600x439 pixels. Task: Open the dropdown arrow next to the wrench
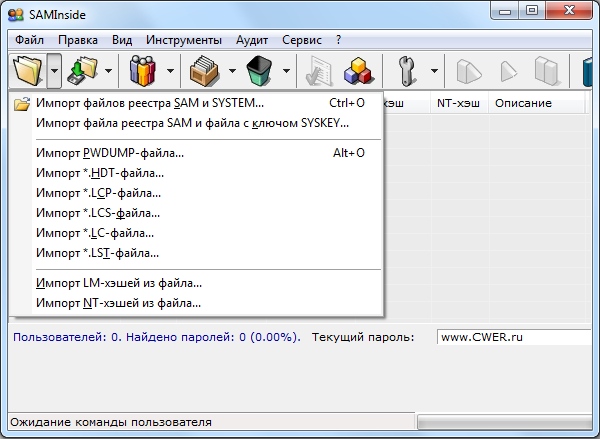(x=434, y=71)
